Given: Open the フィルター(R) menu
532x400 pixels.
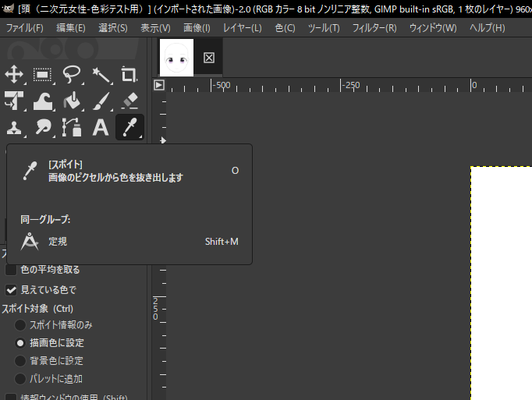Looking at the screenshot, I should 374,28.
